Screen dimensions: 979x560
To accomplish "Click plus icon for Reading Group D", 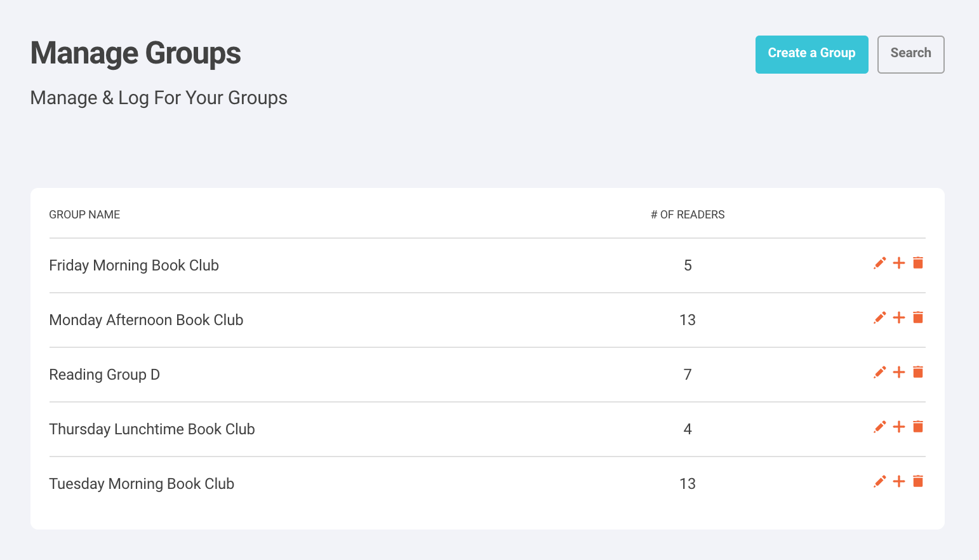I will (899, 372).
